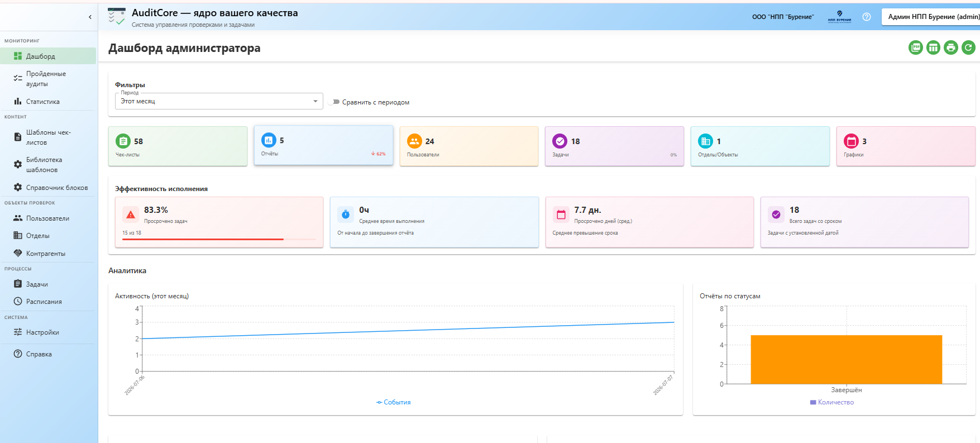Click the red warning icon for Просрочено задач
Image resolution: width=980 pixels, height=443 pixels.
pyautogui.click(x=131, y=215)
